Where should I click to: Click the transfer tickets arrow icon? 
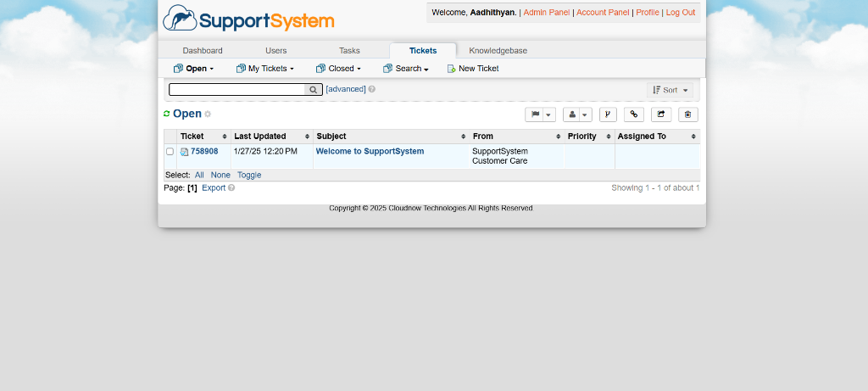click(x=661, y=115)
